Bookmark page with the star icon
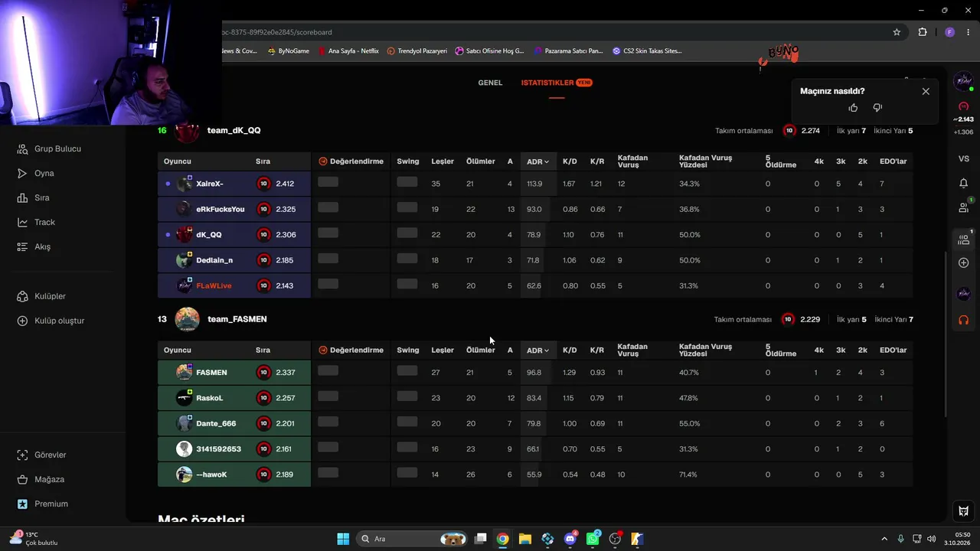 click(897, 32)
